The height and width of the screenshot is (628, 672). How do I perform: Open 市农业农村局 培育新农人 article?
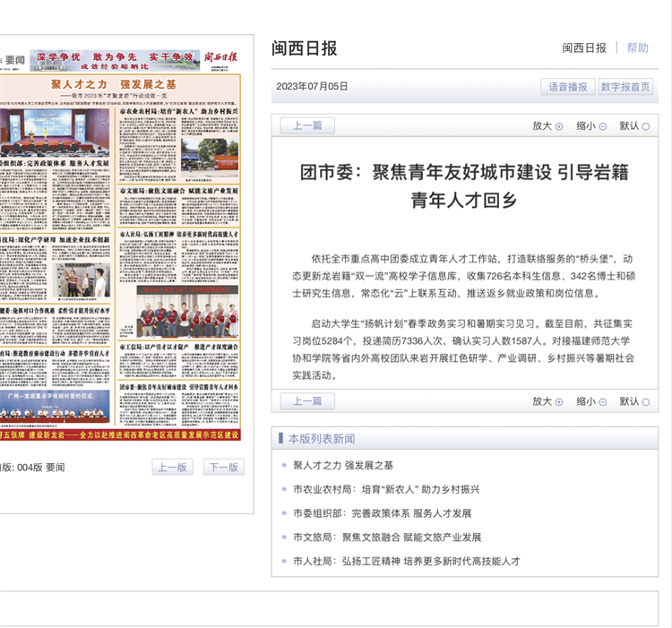pyautogui.click(x=386, y=489)
